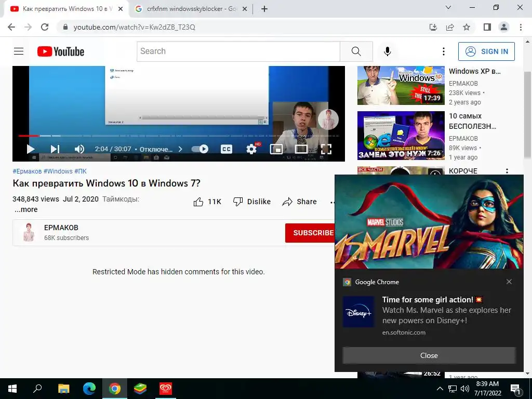The height and width of the screenshot is (399, 532).
Task: Click the #Windows hashtag
Action: pyautogui.click(x=58, y=171)
